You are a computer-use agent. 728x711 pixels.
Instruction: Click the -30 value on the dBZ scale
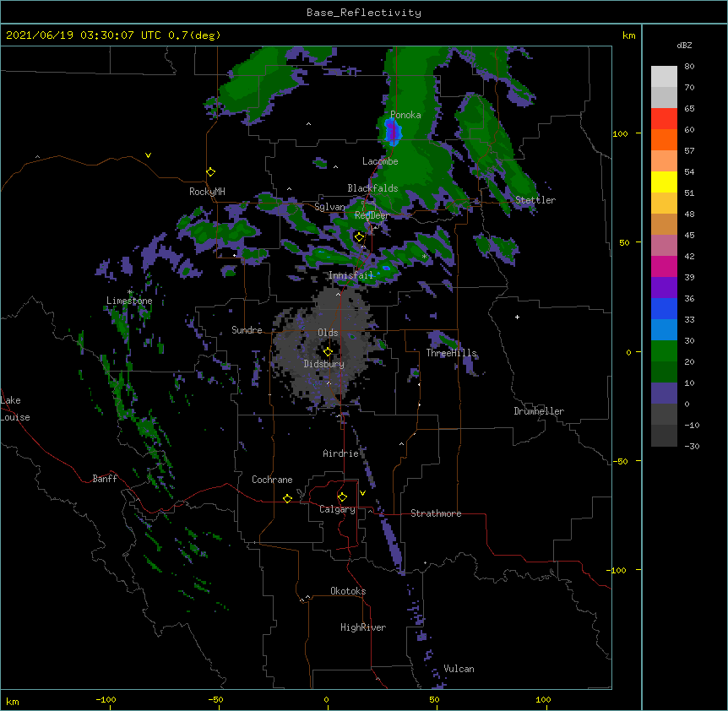click(x=692, y=446)
